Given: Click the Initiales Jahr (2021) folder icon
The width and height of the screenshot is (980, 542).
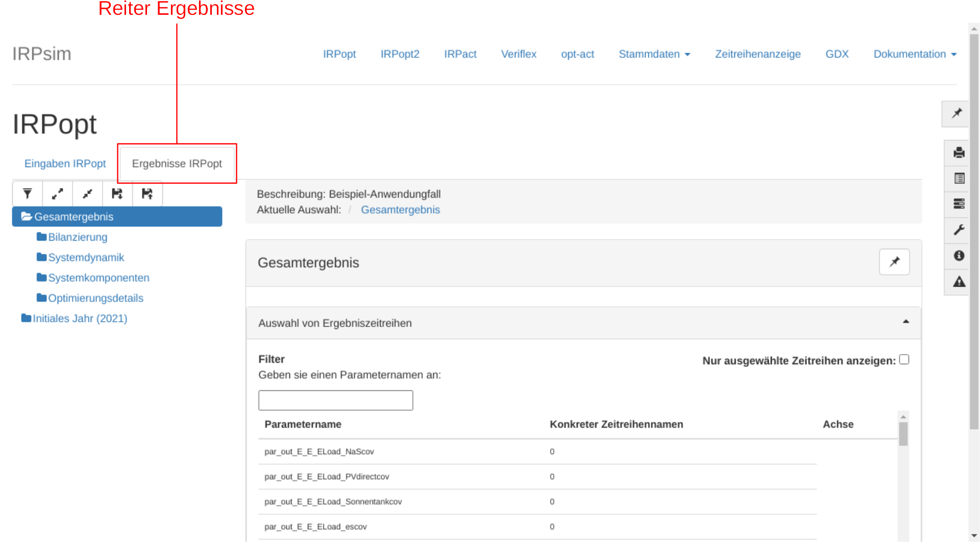Looking at the screenshot, I should click(x=26, y=318).
